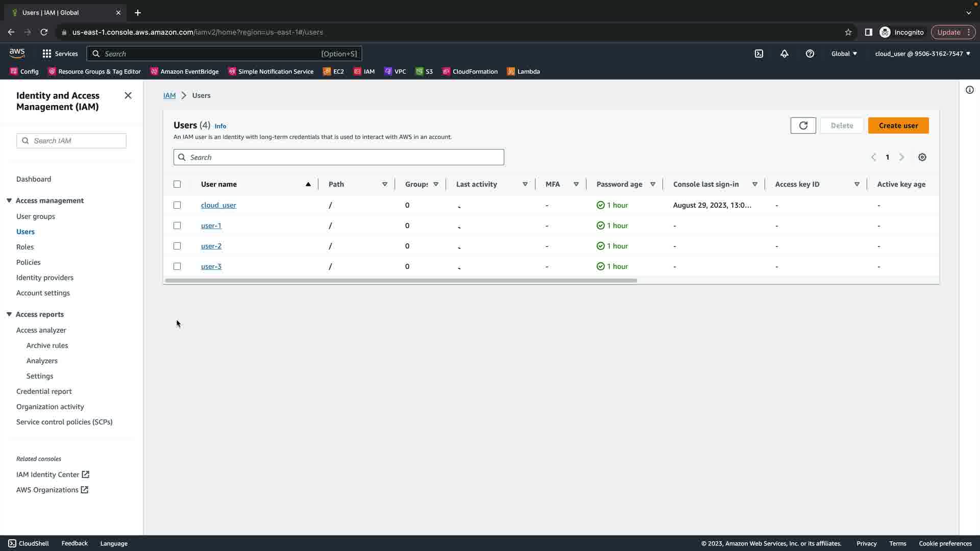This screenshot has width=980, height=551.
Task: Refresh the users table
Action: coord(803,126)
